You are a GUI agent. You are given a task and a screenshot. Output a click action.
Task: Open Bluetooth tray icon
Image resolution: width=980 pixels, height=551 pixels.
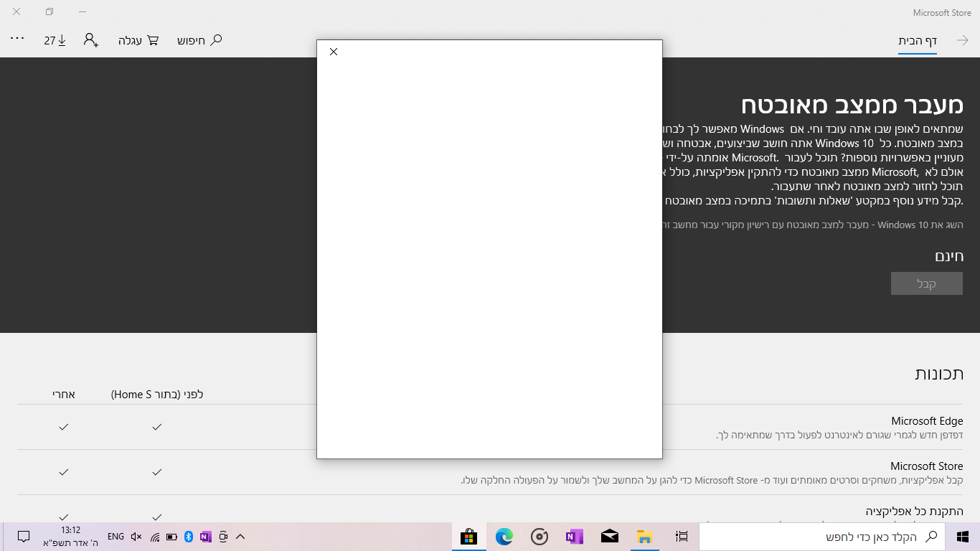pyautogui.click(x=189, y=537)
